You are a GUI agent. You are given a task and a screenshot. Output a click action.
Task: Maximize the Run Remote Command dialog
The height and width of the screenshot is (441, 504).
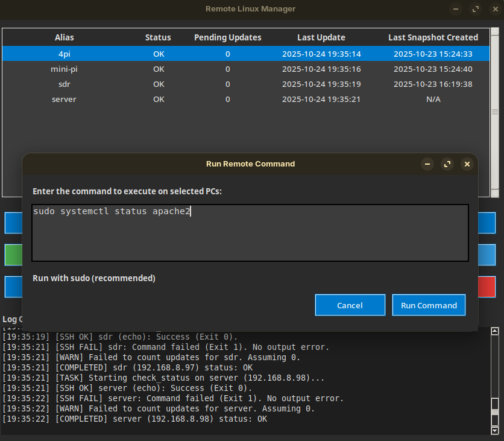tap(447, 164)
